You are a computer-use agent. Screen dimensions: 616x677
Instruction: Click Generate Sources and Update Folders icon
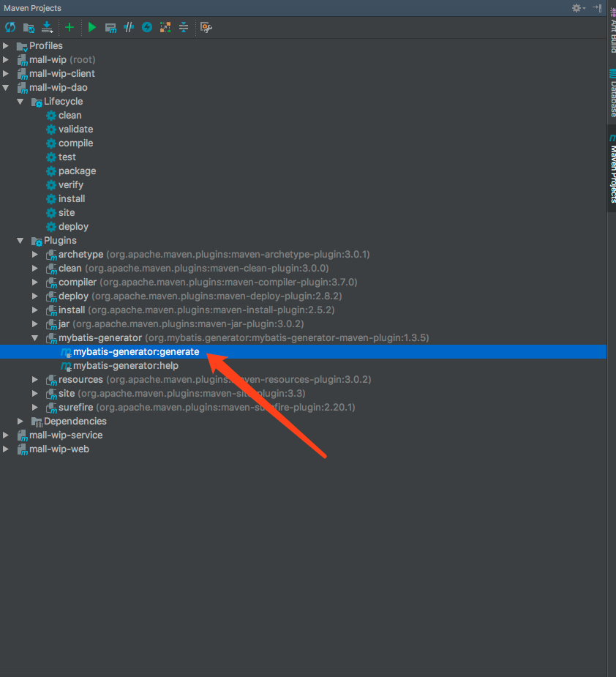click(29, 28)
